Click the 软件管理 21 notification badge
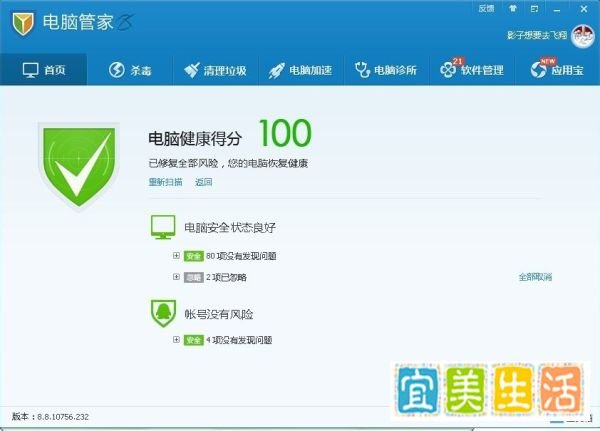600x431 pixels. point(457,61)
